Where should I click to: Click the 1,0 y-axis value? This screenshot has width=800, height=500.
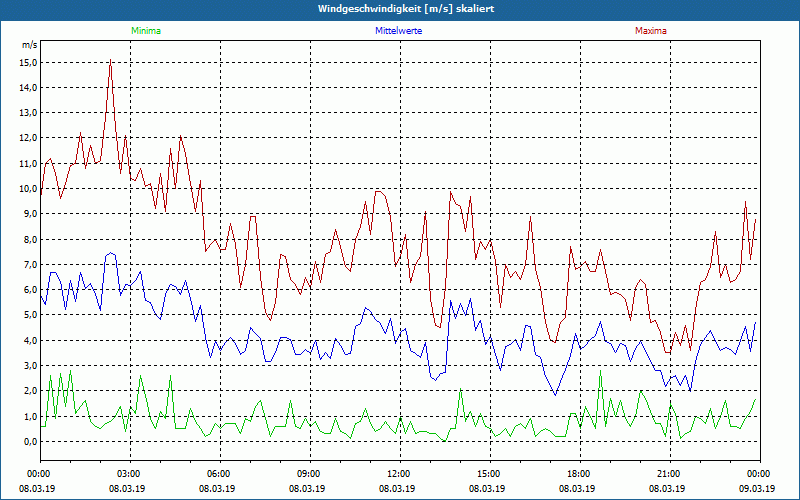coord(31,416)
